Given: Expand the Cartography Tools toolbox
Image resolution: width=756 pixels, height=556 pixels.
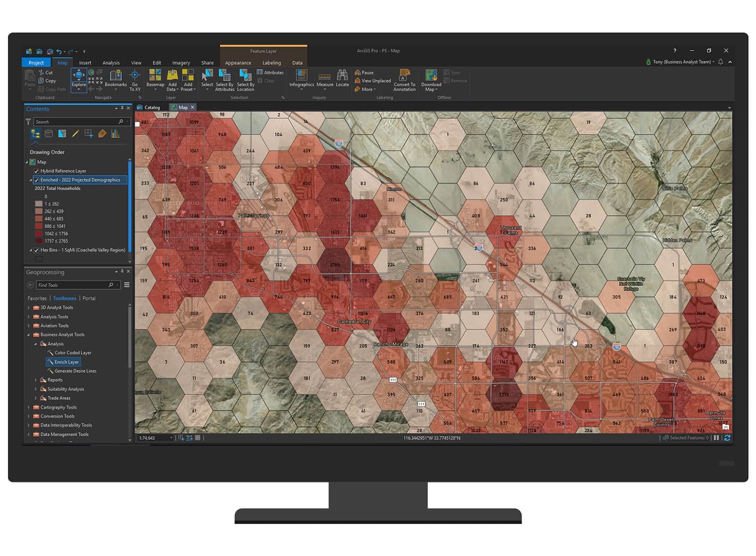Looking at the screenshot, I should 28,407.
